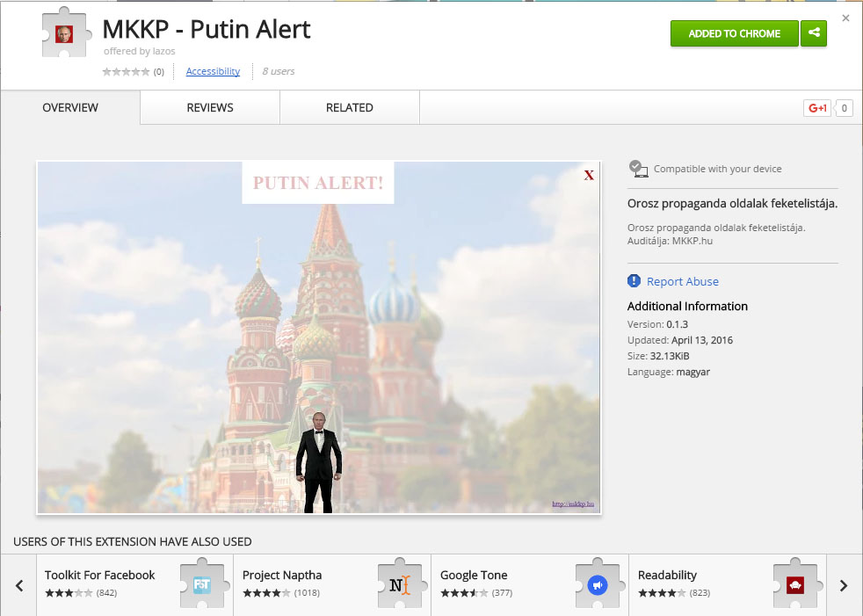
Task: Click the Putin Alert screenshot preview image
Action: 319,337
